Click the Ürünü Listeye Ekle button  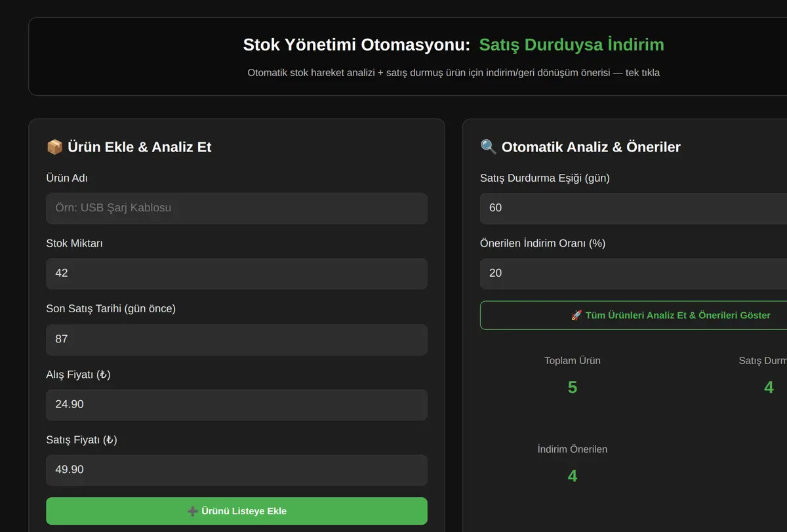pyautogui.click(x=237, y=511)
